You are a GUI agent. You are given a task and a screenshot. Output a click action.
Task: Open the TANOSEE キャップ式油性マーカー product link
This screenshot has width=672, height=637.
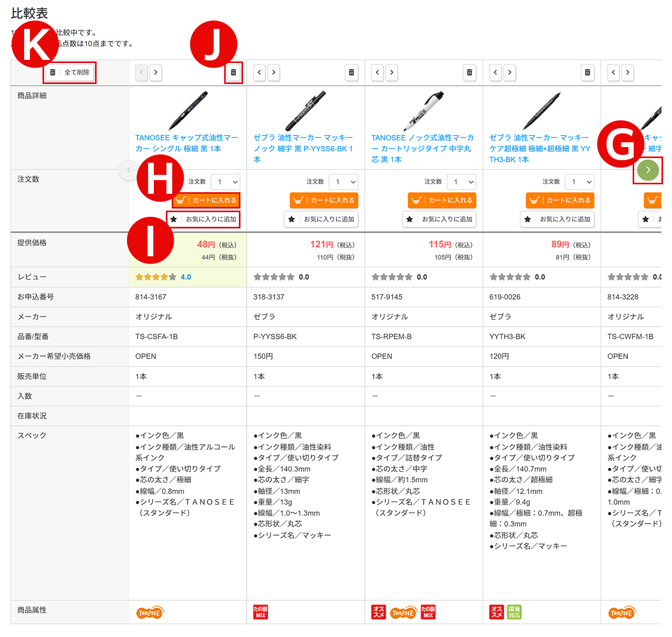[187, 143]
